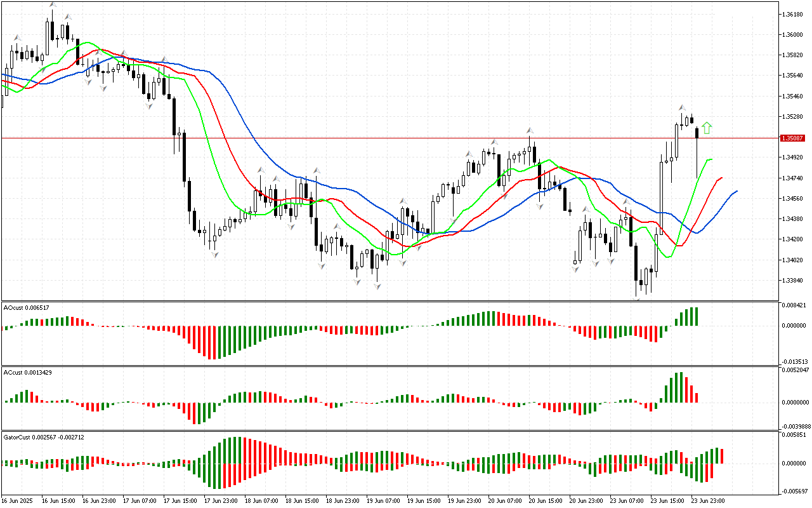This screenshot has width=812, height=508.
Task: Select the up fractal above the 23 Jun peak
Action: point(682,108)
